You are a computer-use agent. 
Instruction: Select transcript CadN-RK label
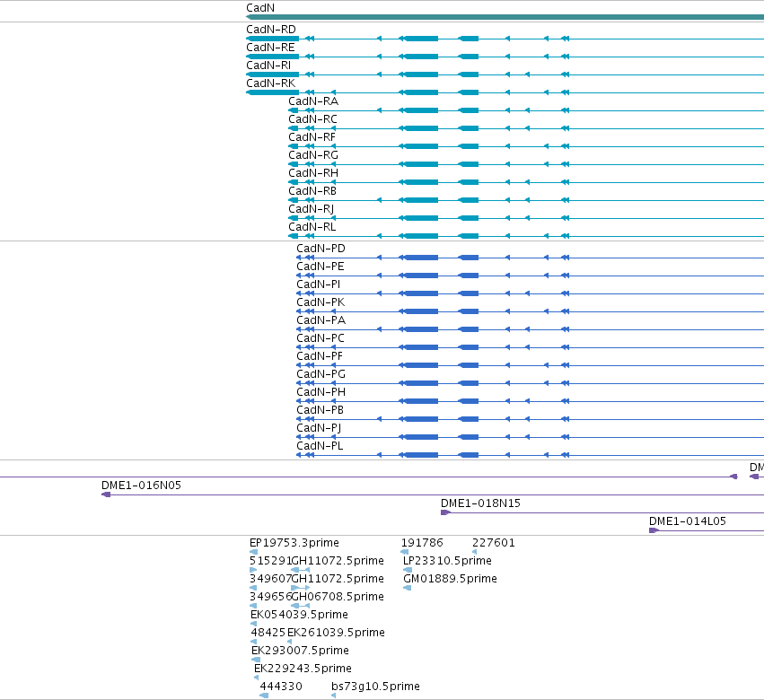tap(271, 83)
